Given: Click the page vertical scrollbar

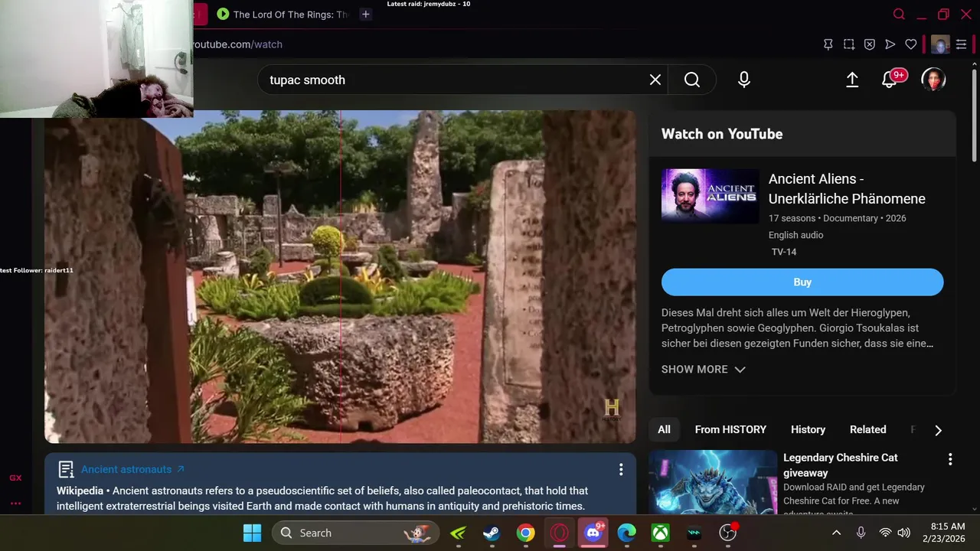Looking at the screenshot, I should (975, 115).
